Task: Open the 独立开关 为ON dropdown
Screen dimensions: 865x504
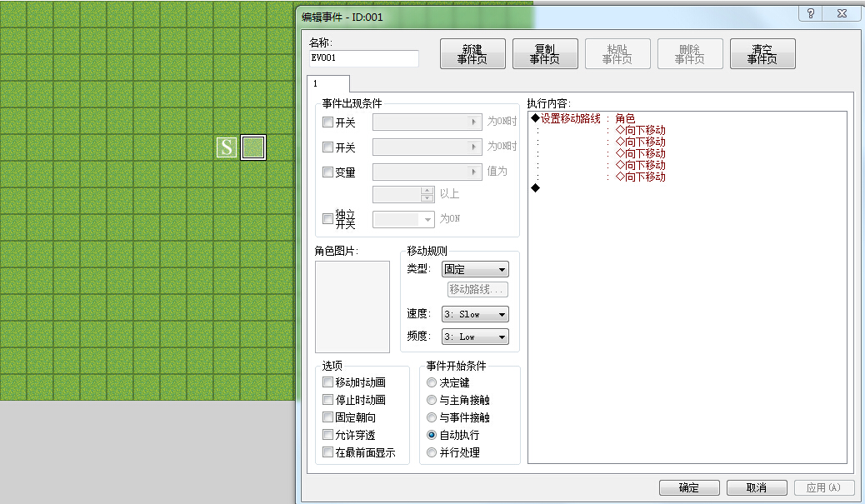Action: (x=404, y=219)
